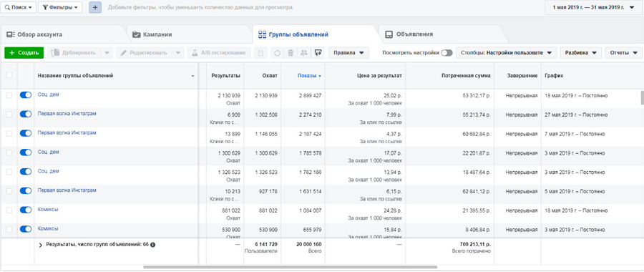The height and width of the screenshot is (272, 644).
Task: Open Комиксы ad set with 881 022 results
Action: (x=48, y=209)
